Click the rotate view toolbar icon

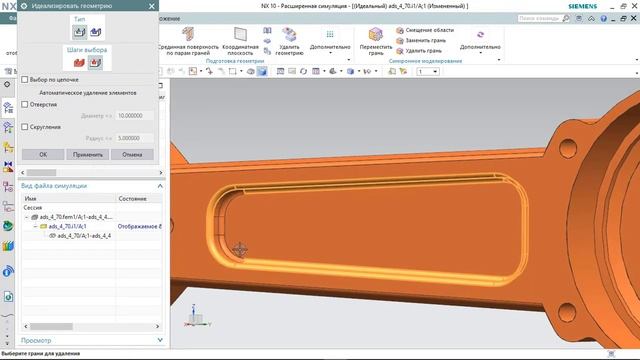pos(303,71)
